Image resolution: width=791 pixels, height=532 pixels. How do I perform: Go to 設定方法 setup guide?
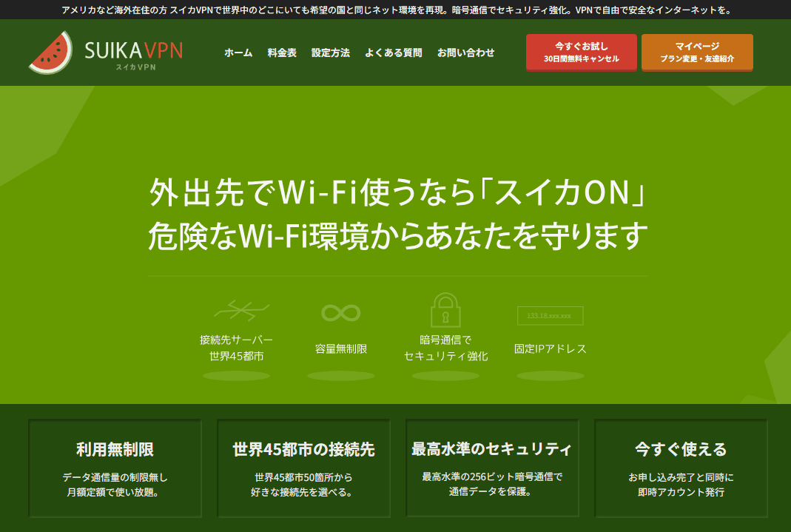coord(331,53)
